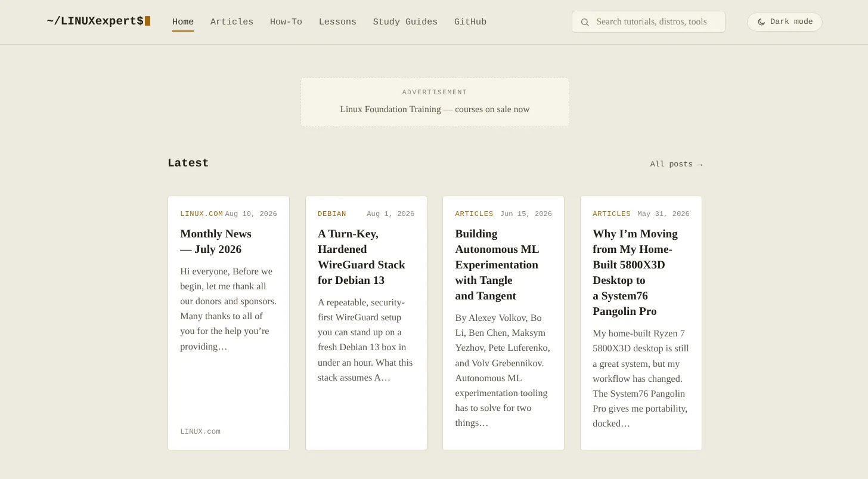Click the 'Hi everyone, Before we begin' excerpt
Viewport: 868px width, 479px height.
[228, 309]
